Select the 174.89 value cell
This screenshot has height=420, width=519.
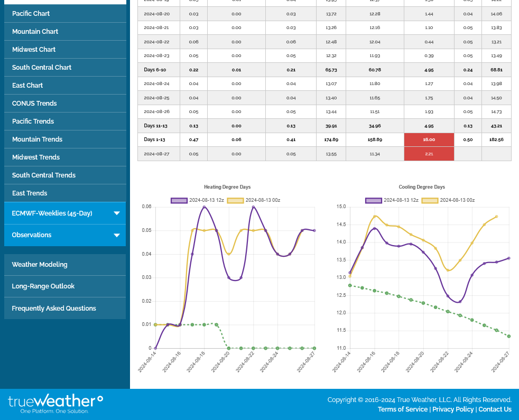331,139
